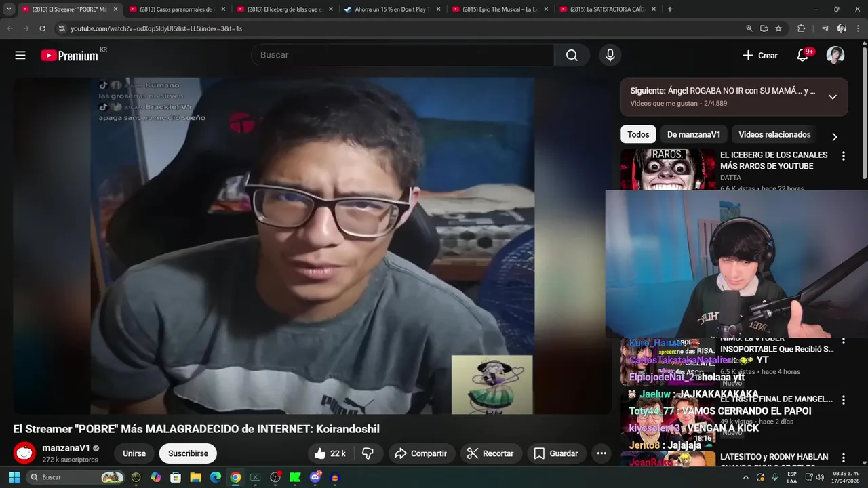
Task: Click the search magnifier button
Action: [x=572, y=56]
